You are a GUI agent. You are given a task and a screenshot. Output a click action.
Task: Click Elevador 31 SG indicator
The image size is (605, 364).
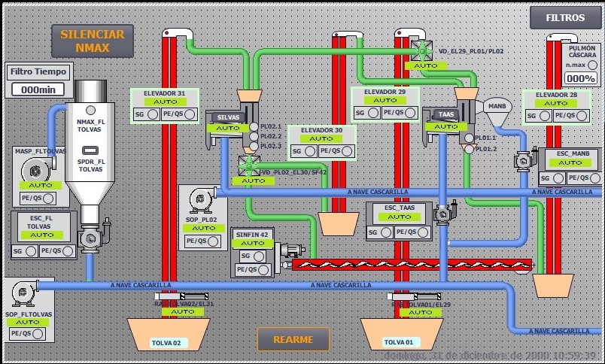[x=153, y=114]
